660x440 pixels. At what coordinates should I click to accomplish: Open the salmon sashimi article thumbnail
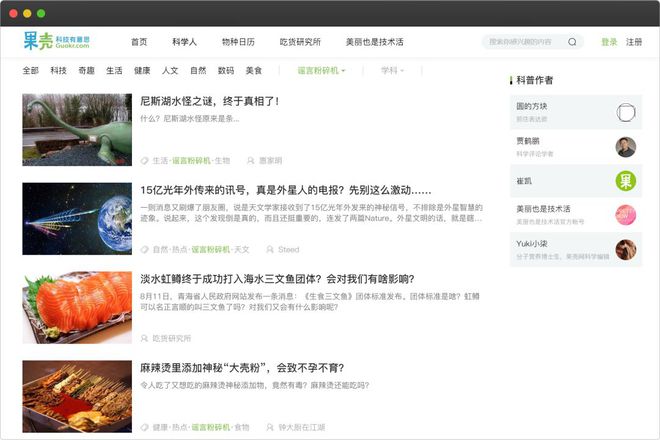pos(77,307)
